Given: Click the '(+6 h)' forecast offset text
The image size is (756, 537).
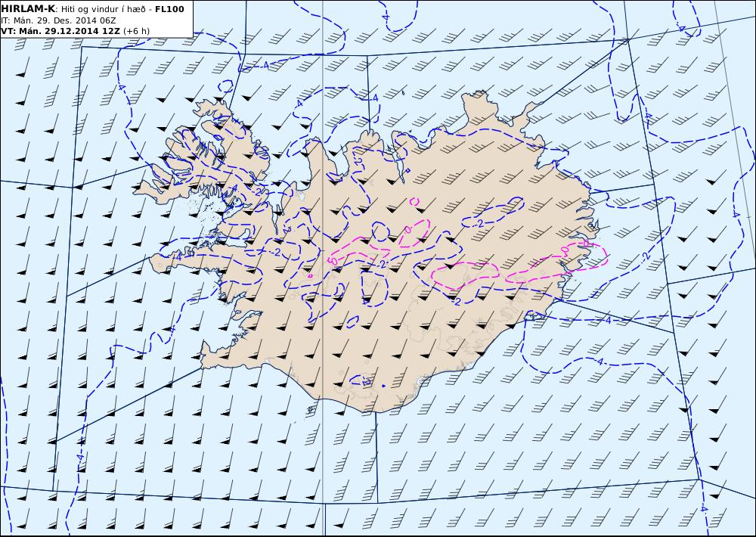Looking at the screenshot, I should (136, 31).
